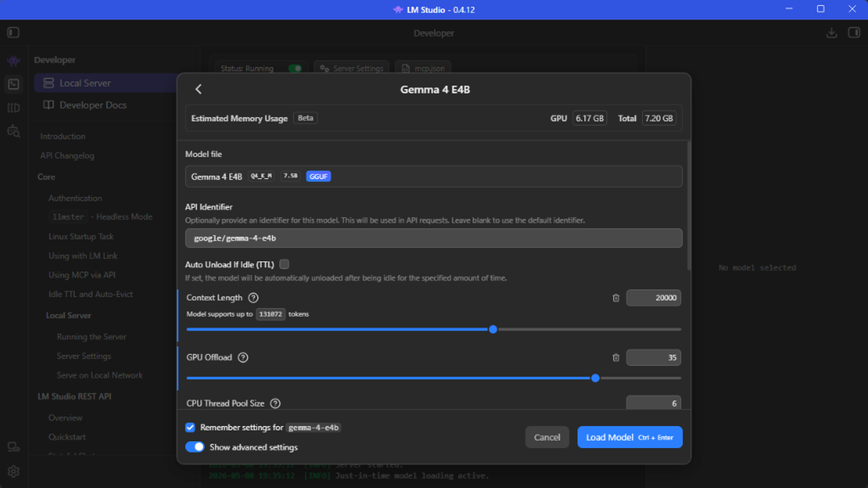Image resolution: width=868 pixels, height=488 pixels.
Task: Reset GPU Offload with its trash icon
Action: pos(616,358)
